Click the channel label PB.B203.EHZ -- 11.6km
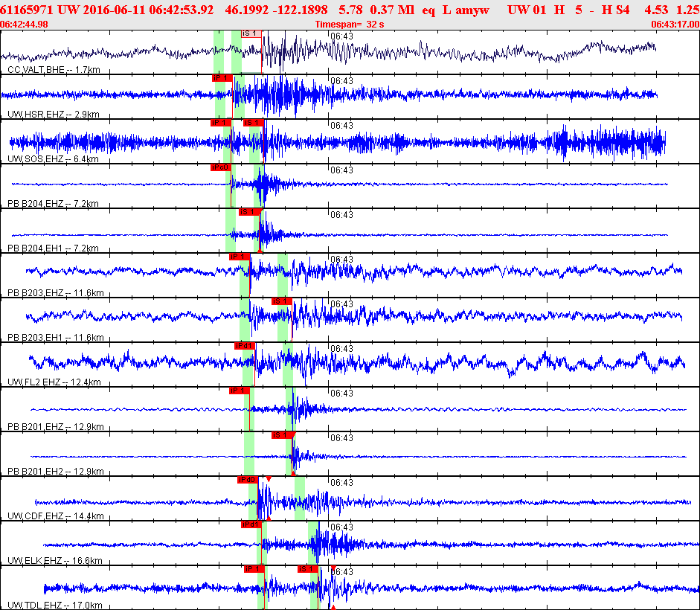The image size is (700, 610). [56, 293]
